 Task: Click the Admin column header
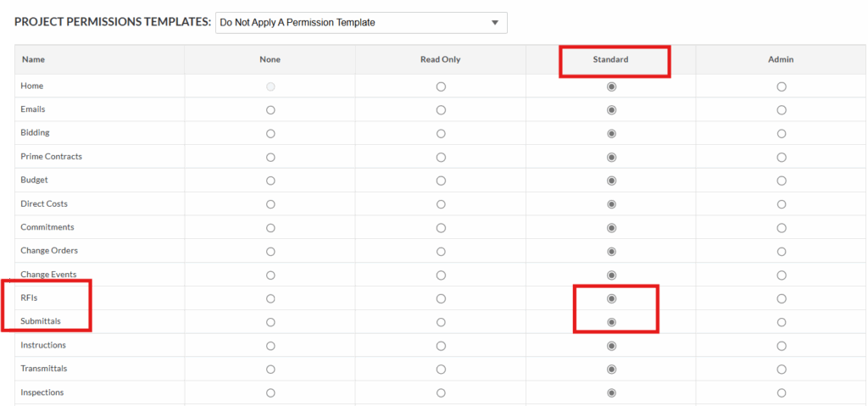tap(781, 60)
